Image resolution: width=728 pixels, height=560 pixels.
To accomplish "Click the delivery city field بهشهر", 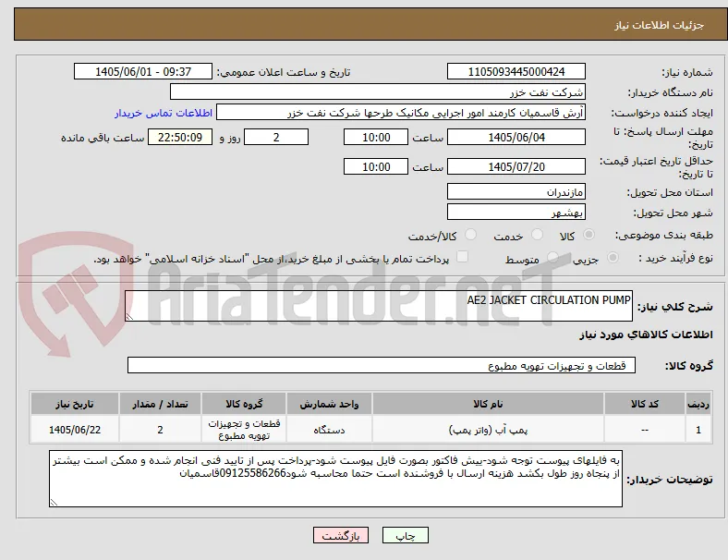I will tap(516, 212).
